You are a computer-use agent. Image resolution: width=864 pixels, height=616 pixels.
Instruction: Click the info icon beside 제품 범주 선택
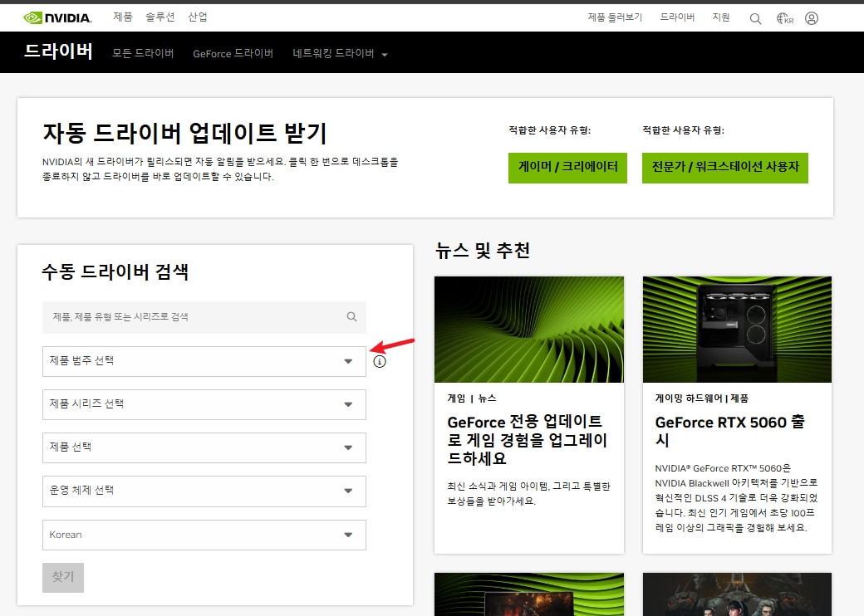[380, 361]
